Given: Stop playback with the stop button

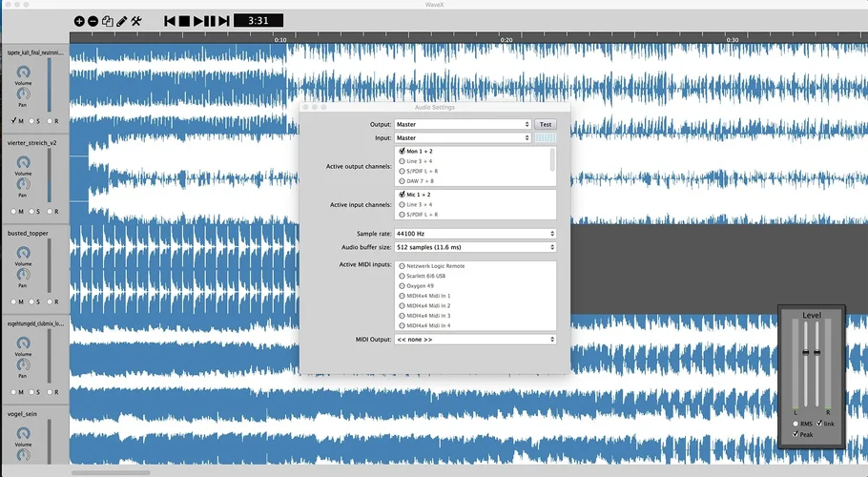Looking at the screenshot, I should click(184, 21).
